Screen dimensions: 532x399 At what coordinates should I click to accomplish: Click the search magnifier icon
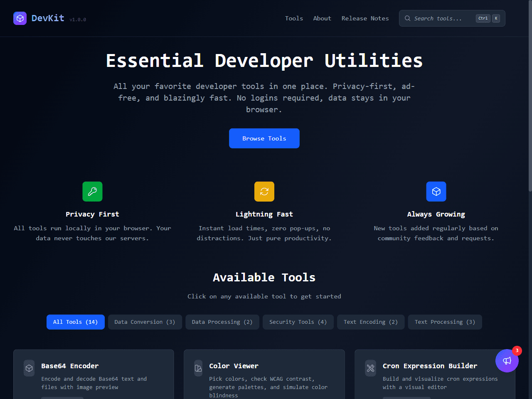point(407,18)
